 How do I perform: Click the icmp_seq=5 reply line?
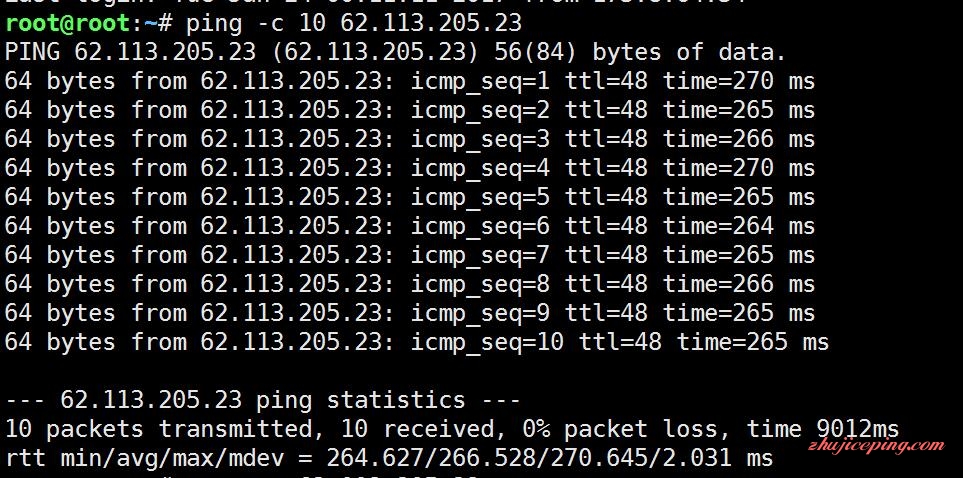(x=410, y=197)
